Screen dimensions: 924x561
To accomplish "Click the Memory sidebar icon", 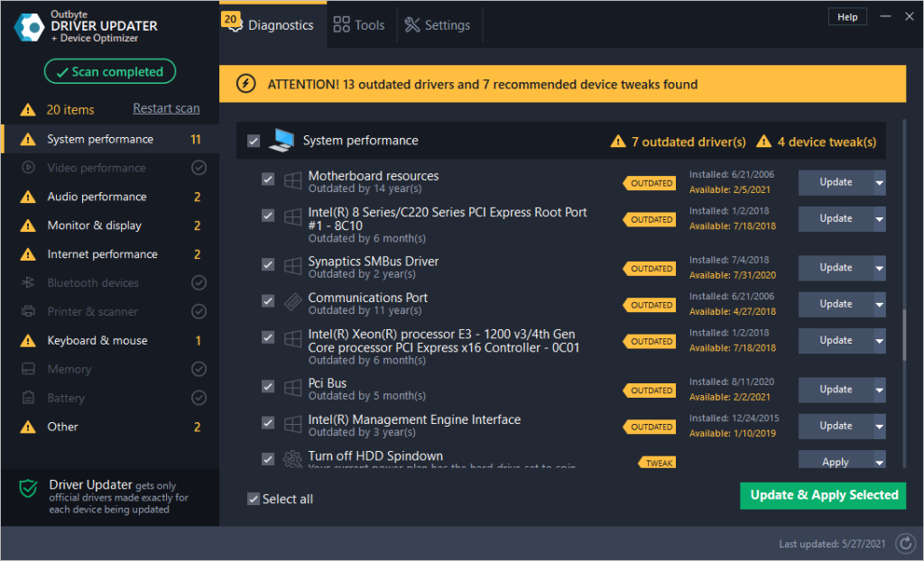I will click(29, 369).
